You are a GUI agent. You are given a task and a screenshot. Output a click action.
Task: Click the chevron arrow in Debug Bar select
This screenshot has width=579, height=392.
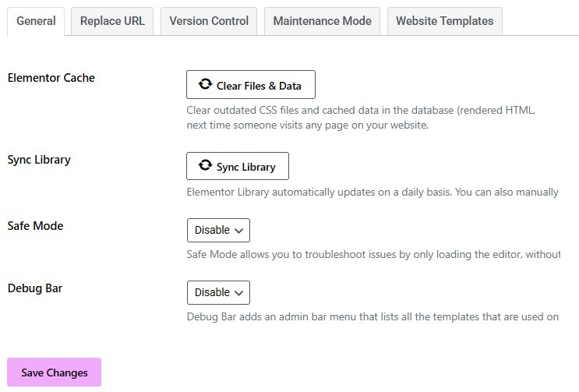click(239, 293)
